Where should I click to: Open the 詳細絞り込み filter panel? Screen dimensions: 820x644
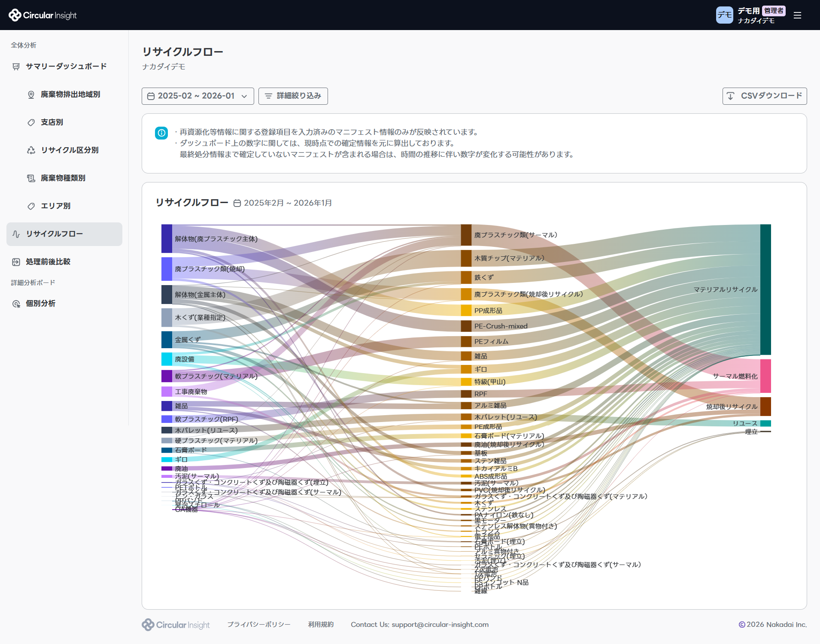pos(293,96)
